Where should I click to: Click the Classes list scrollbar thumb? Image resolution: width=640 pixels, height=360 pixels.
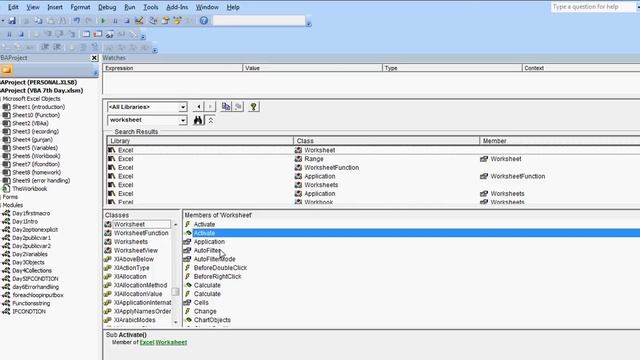[176, 292]
